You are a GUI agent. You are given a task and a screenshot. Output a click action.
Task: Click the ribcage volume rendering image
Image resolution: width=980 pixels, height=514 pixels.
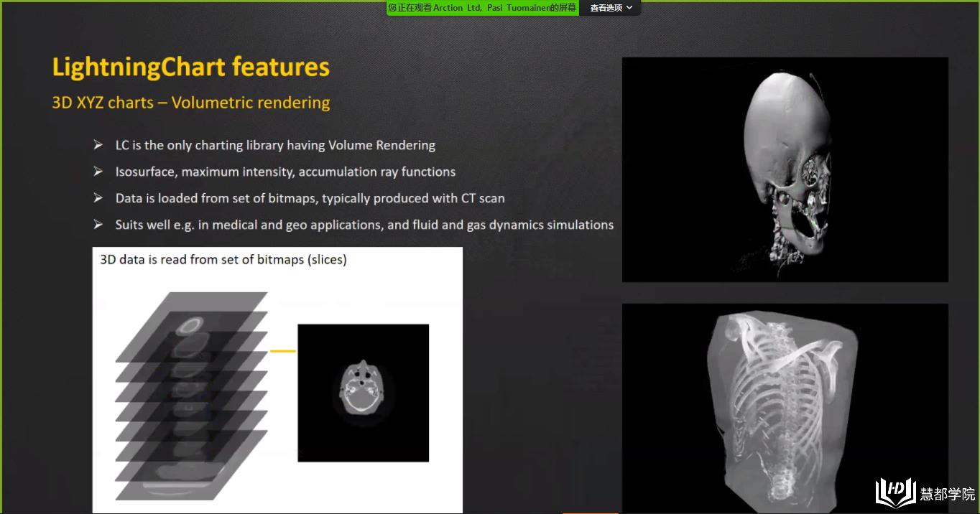[x=785, y=408]
